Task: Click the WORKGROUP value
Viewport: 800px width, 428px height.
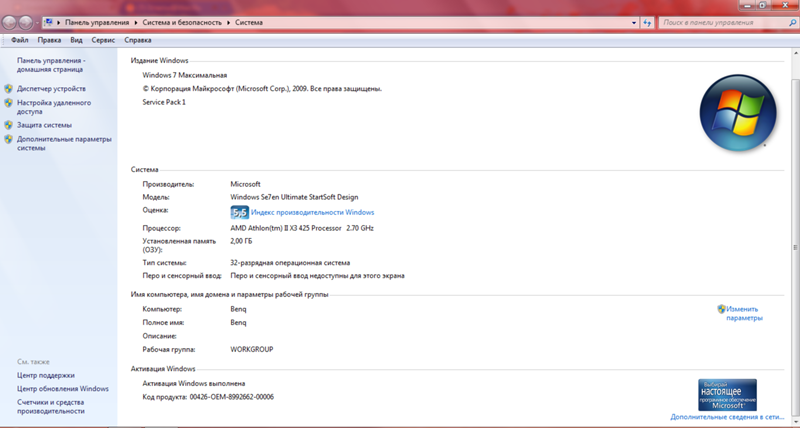Action: click(252, 349)
